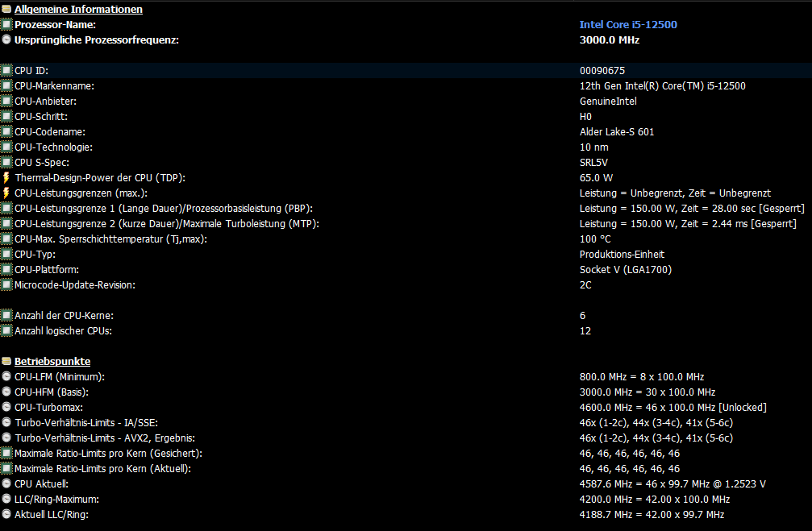Click the chip icon next to CPU-Markenname

click(6, 86)
